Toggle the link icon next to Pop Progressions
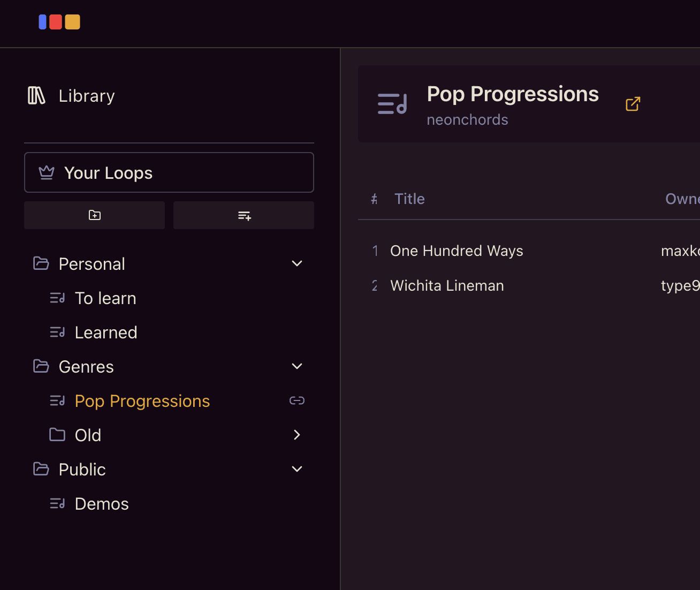 (296, 400)
